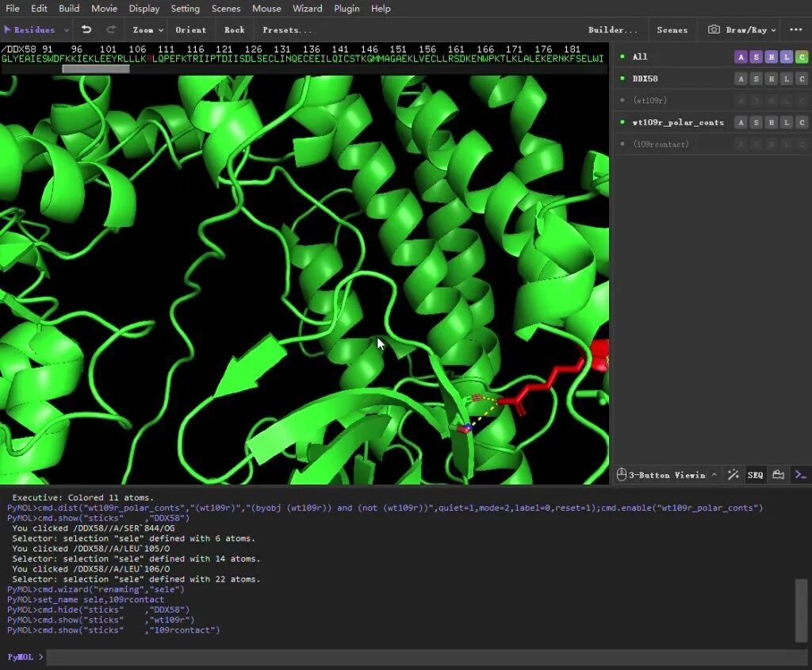Select the (109rcontact) selection name

tap(661, 144)
